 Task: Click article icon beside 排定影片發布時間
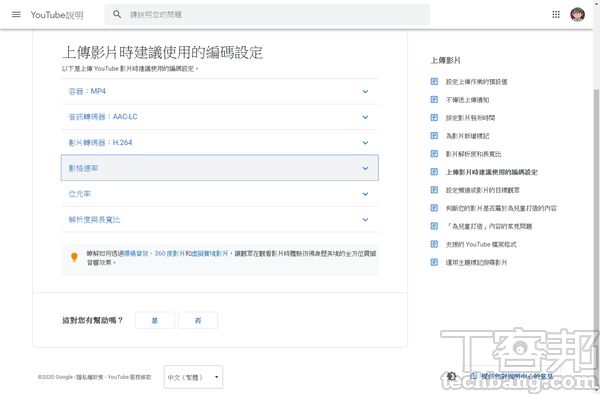pos(434,117)
